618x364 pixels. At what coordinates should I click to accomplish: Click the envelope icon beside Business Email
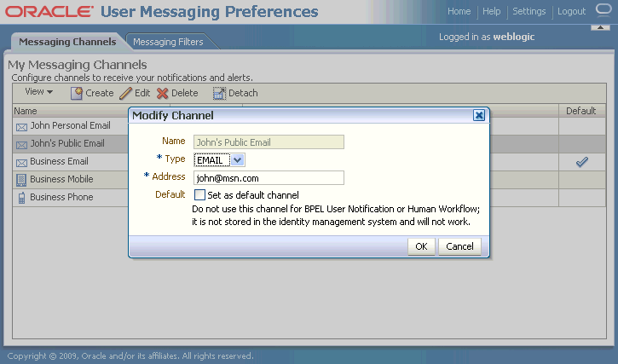tap(21, 163)
